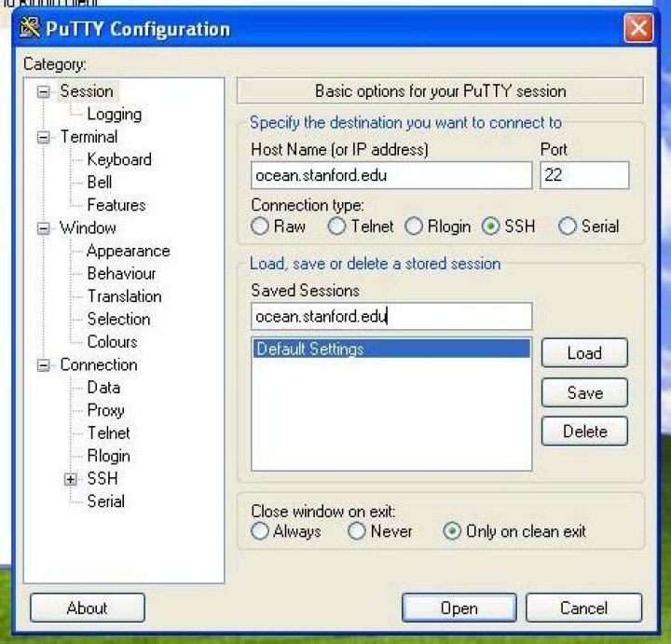Collapse the Connection tree node
This screenshot has height=644, width=671.
point(44,365)
